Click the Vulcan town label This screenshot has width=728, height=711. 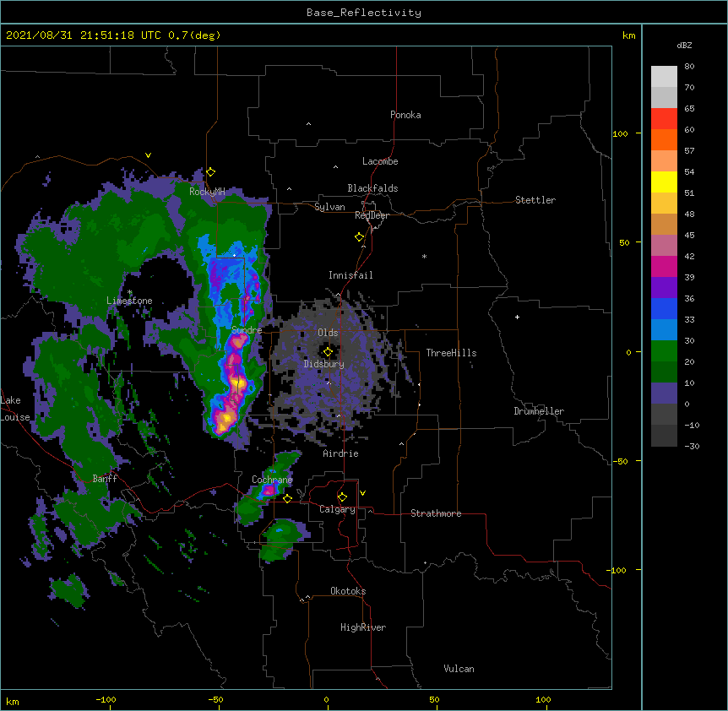[459, 669]
